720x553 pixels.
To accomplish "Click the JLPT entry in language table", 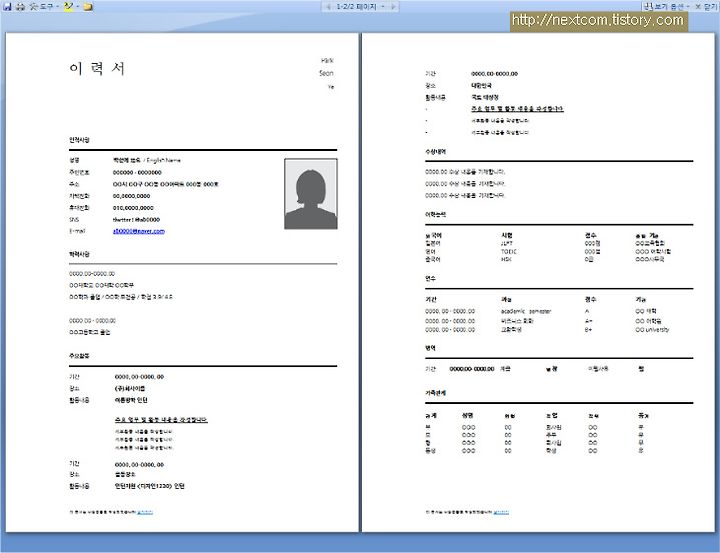I will (x=507, y=243).
